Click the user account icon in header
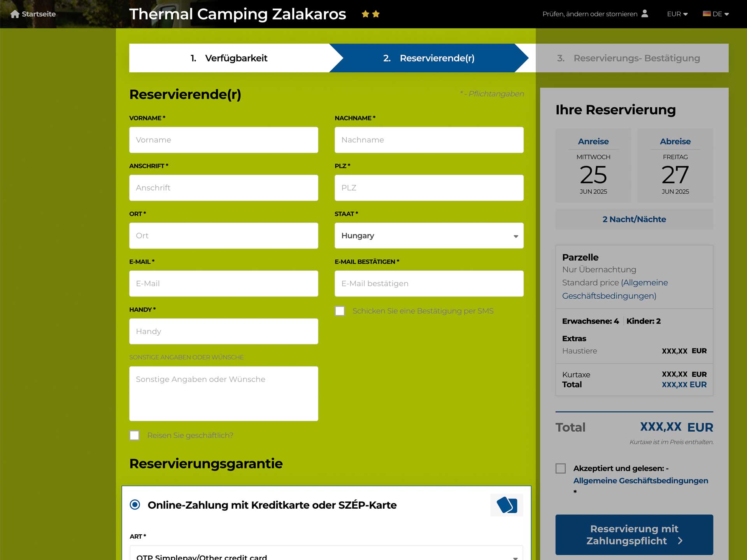Viewport: 747px width, 560px height. [x=645, y=14]
